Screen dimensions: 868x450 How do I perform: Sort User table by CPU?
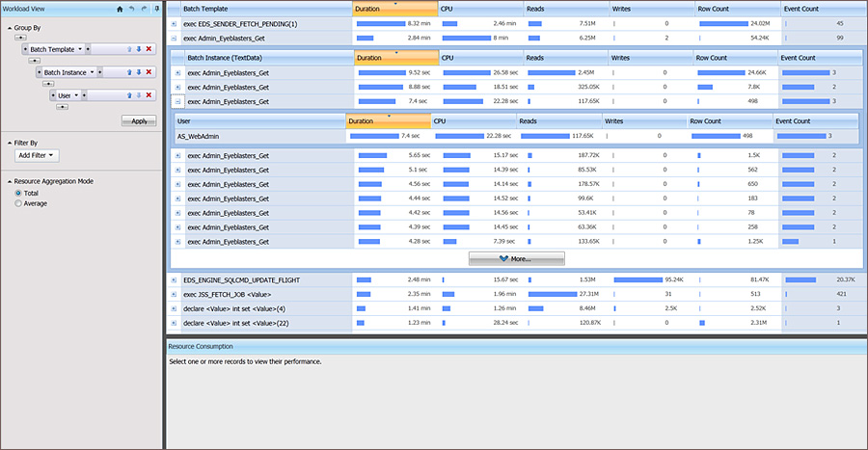(x=474, y=121)
